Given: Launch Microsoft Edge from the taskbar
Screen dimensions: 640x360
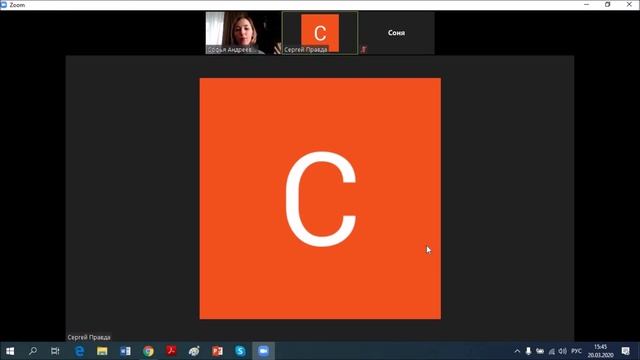Looking at the screenshot, I should 79,351.
